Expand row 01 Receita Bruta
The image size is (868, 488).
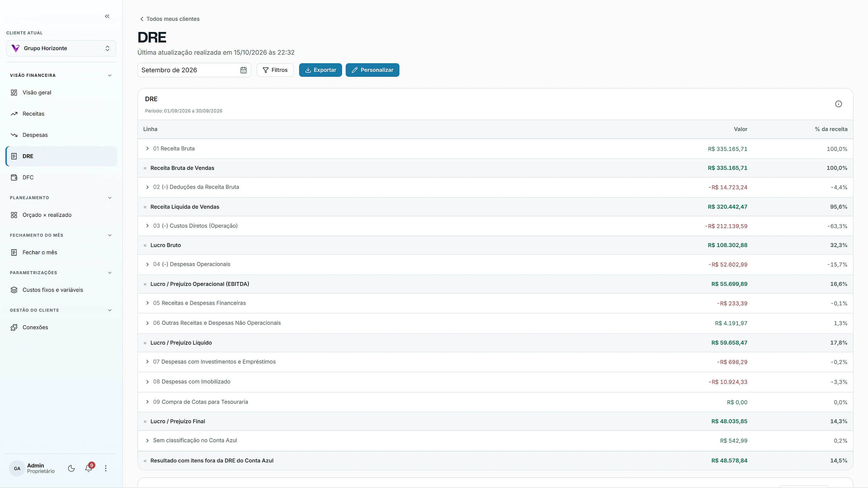(x=147, y=149)
